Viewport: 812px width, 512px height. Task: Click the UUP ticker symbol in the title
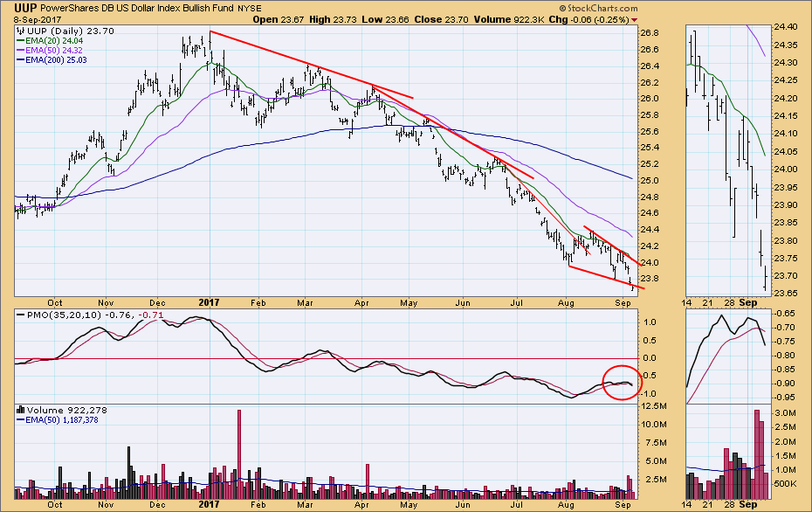click(25, 8)
